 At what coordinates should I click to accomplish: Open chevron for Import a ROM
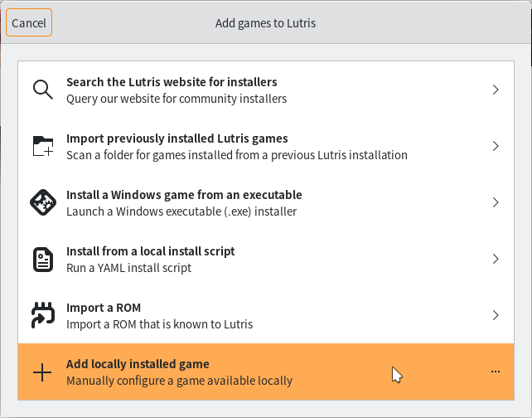tap(496, 315)
